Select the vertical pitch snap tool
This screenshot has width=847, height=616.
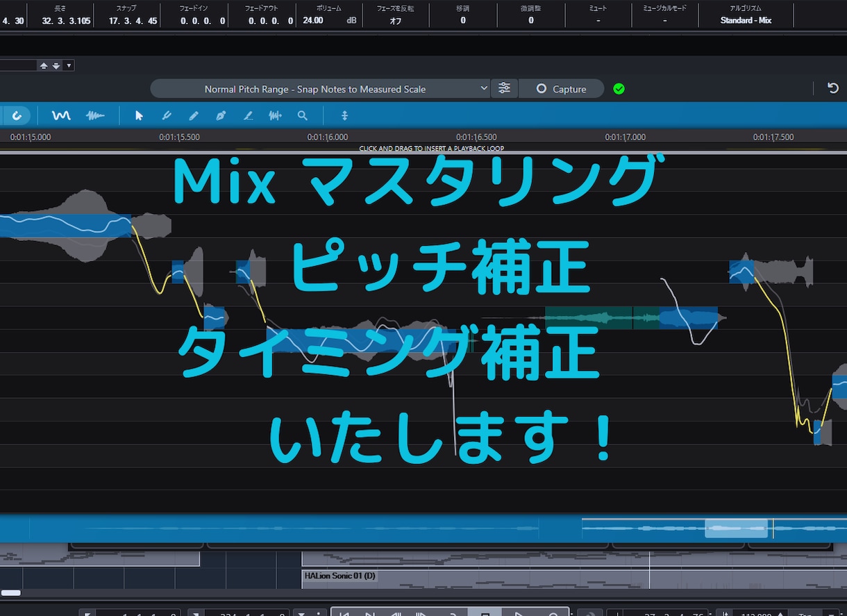tap(344, 115)
